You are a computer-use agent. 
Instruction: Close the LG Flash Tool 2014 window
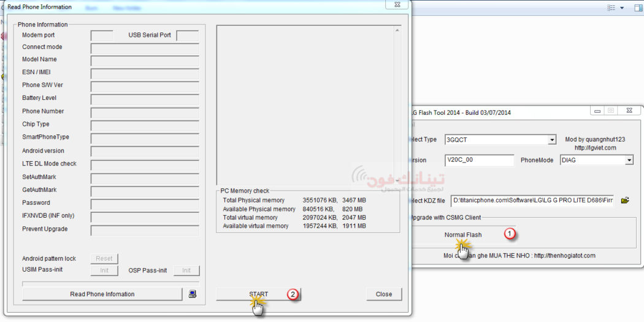(629, 110)
